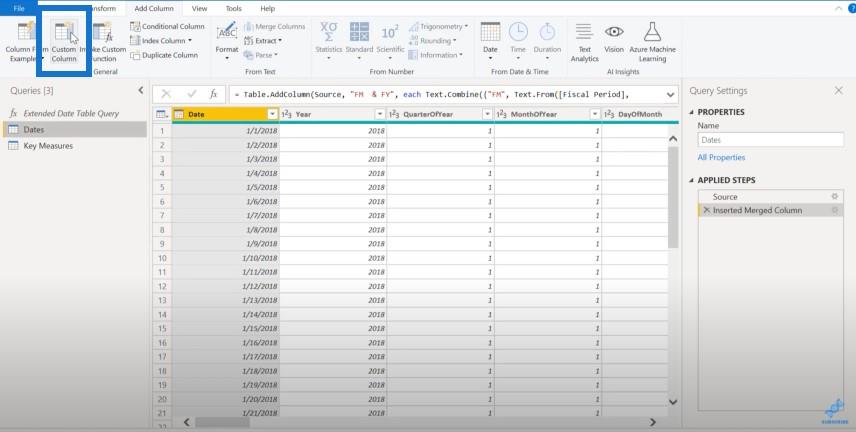Change DayOfMonth data type icon

pyautogui.click(x=609, y=114)
